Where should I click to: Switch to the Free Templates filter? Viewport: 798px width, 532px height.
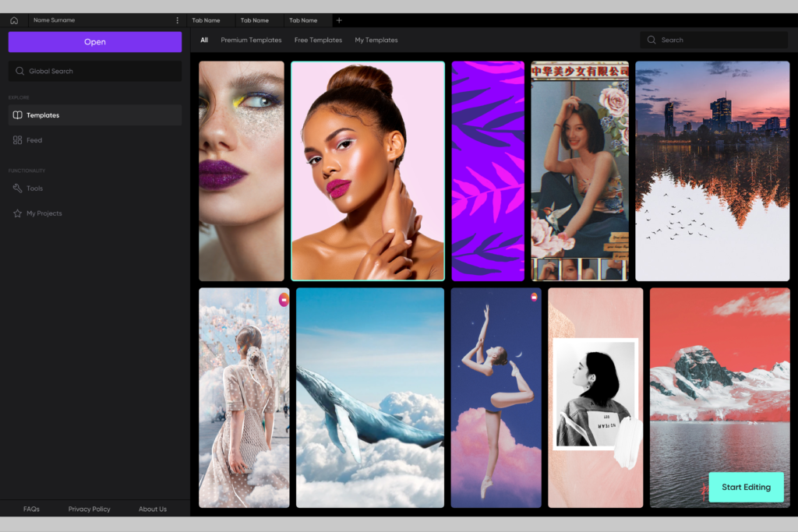point(318,40)
